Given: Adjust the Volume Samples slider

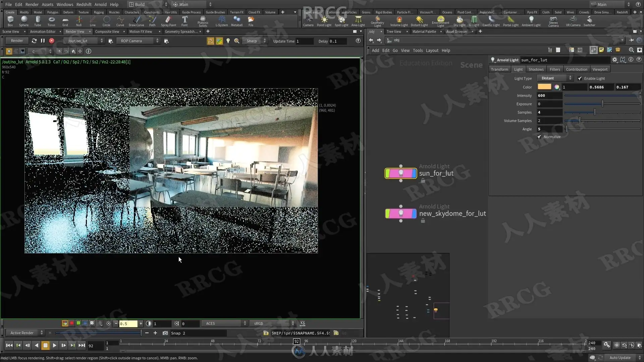Looking at the screenshot, I should [602, 121].
